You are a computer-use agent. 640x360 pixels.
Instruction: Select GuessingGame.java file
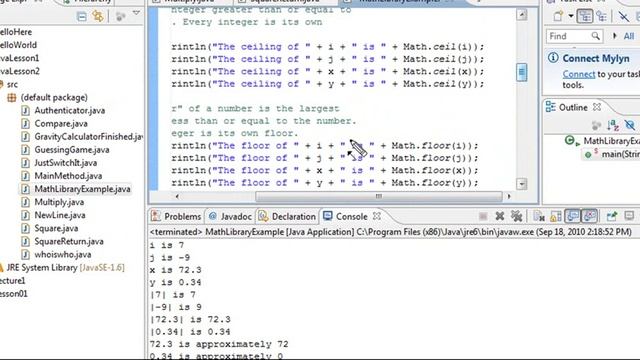click(x=72, y=149)
